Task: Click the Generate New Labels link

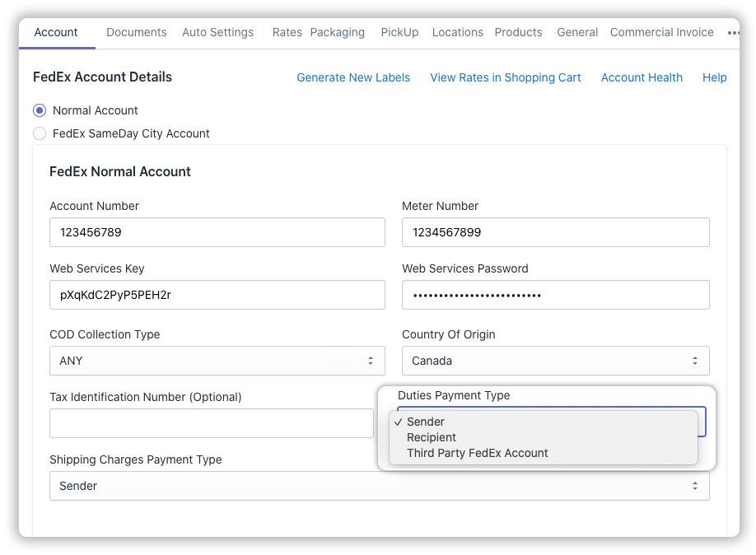Action: (353, 77)
